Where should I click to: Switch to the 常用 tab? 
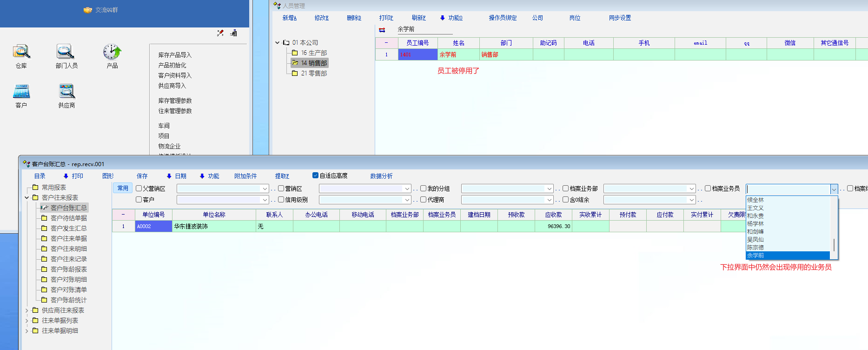(123, 188)
